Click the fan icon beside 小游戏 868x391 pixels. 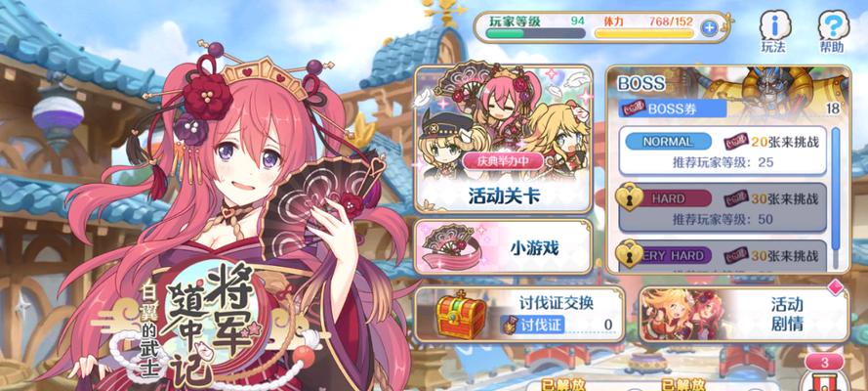pyautogui.click(x=452, y=247)
